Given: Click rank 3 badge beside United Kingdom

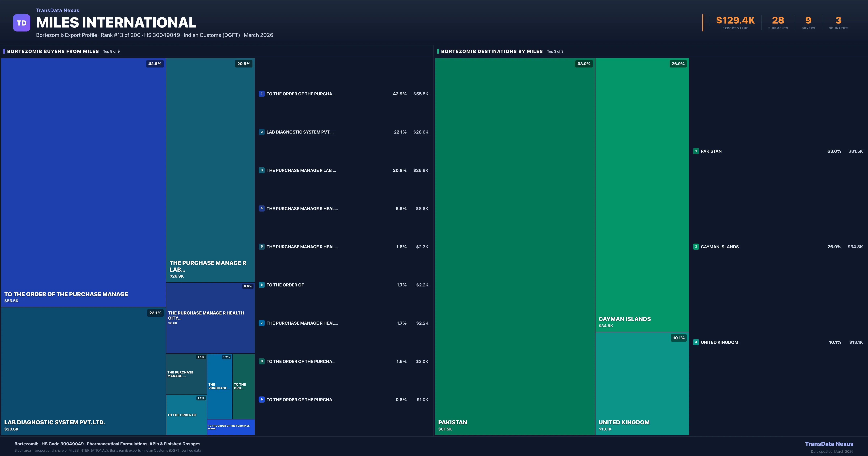Looking at the screenshot, I should [x=696, y=342].
